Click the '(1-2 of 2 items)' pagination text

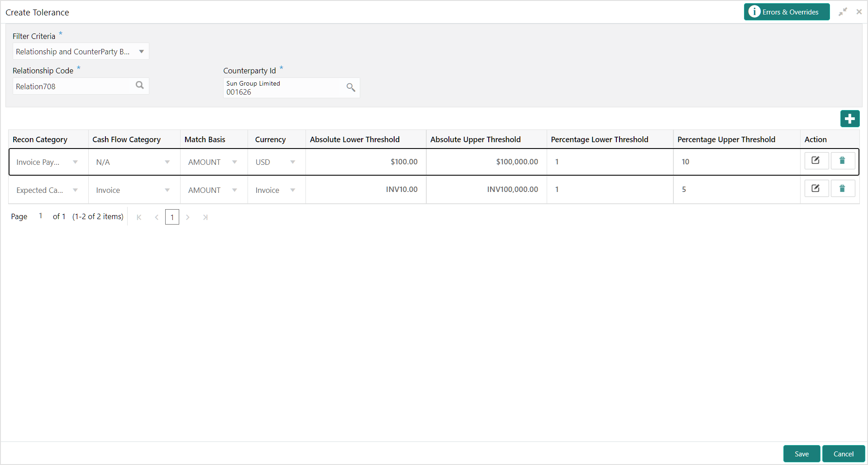point(98,216)
